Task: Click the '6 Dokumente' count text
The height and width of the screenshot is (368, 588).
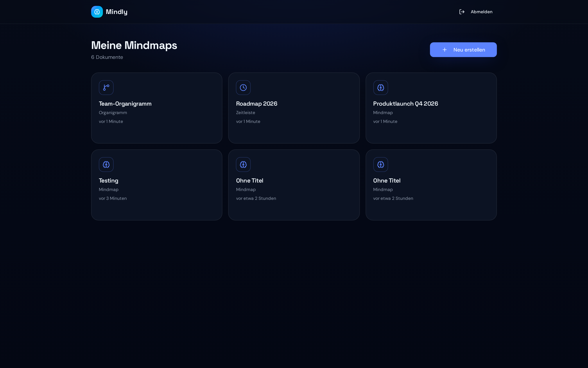Action: coord(107,57)
